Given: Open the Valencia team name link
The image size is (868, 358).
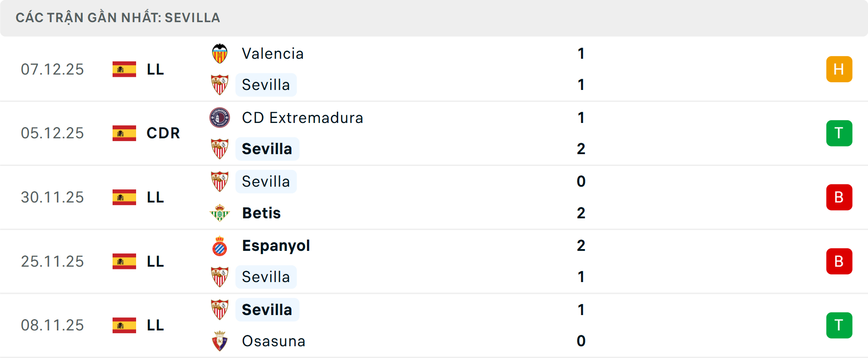Looking at the screenshot, I should coord(273,53).
